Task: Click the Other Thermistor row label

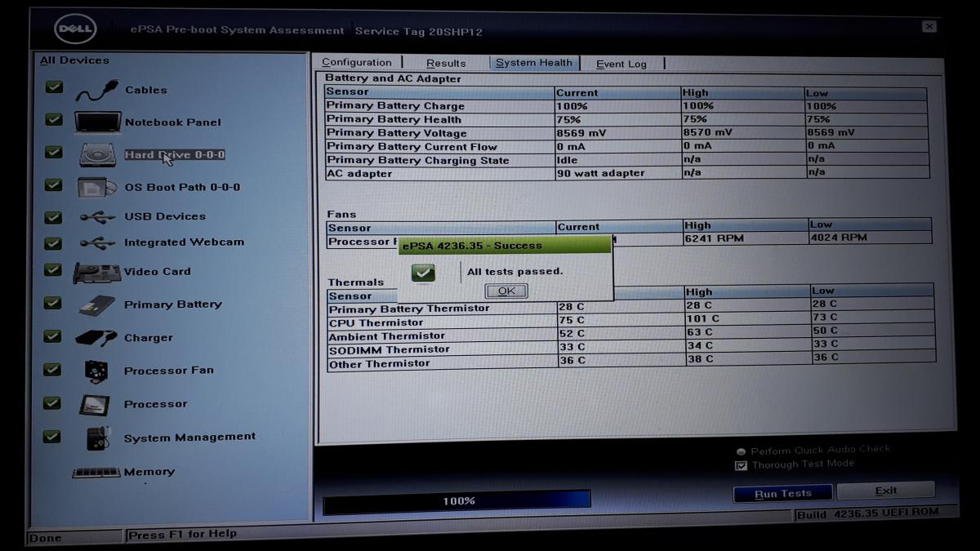Action: (380, 364)
